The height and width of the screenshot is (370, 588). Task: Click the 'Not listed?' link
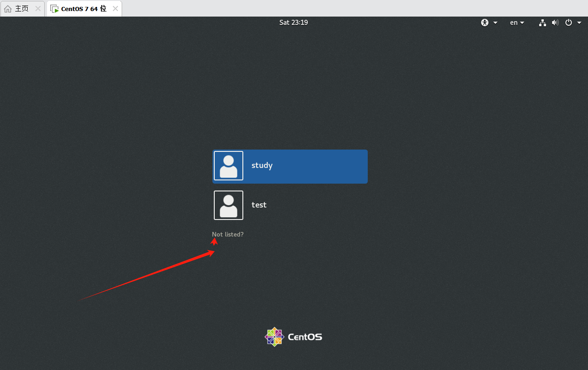click(228, 234)
